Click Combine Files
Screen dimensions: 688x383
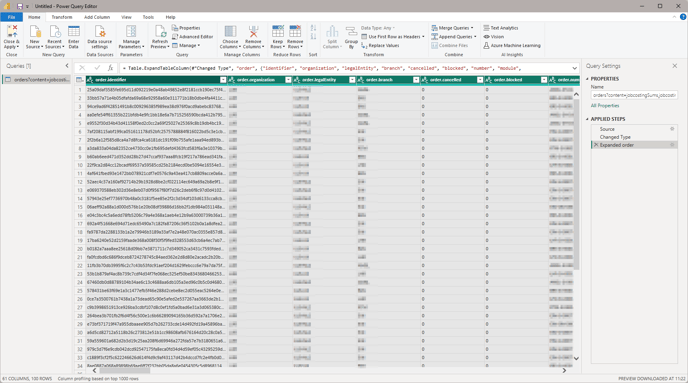point(449,46)
